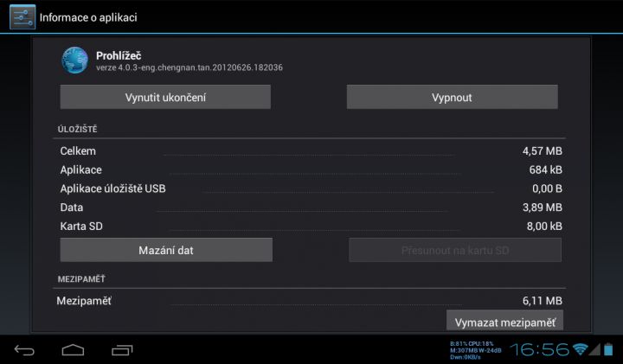Tap the Wi-Fi status icon
Screen dimensions: 623x364
580,349
